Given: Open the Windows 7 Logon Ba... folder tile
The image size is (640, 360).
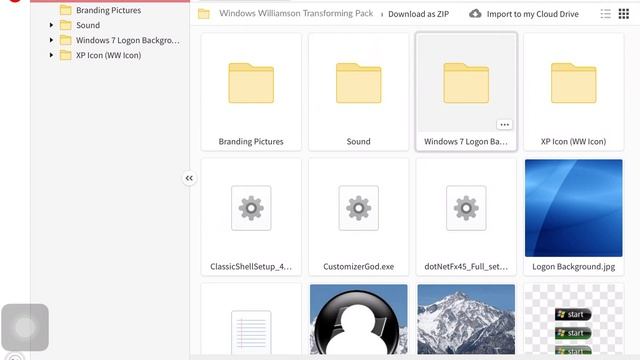Looking at the screenshot, I should 466,92.
